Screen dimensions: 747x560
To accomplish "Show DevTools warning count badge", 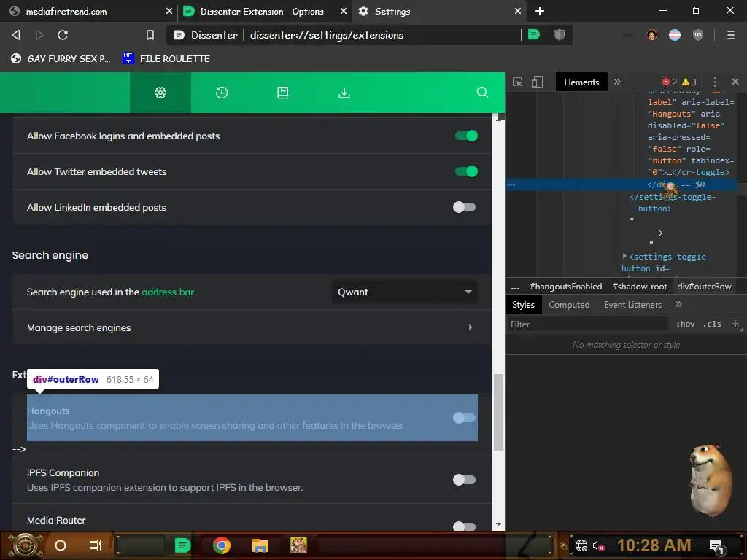I will [689, 82].
